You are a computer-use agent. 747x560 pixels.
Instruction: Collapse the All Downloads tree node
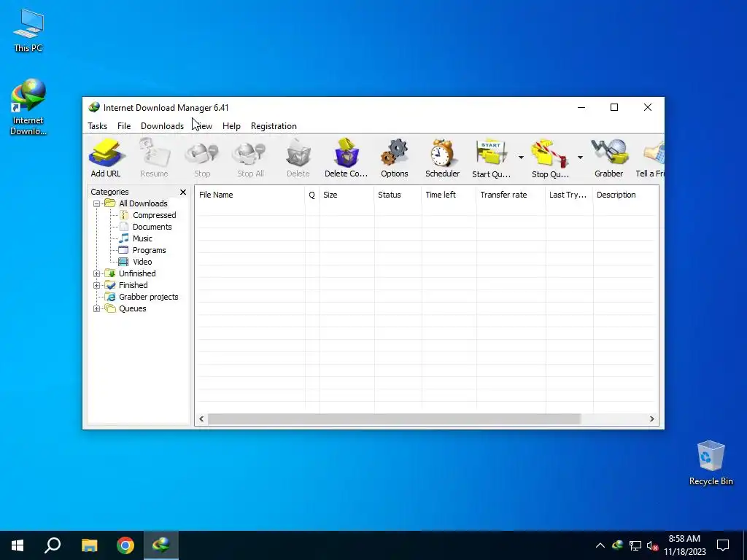(x=96, y=203)
